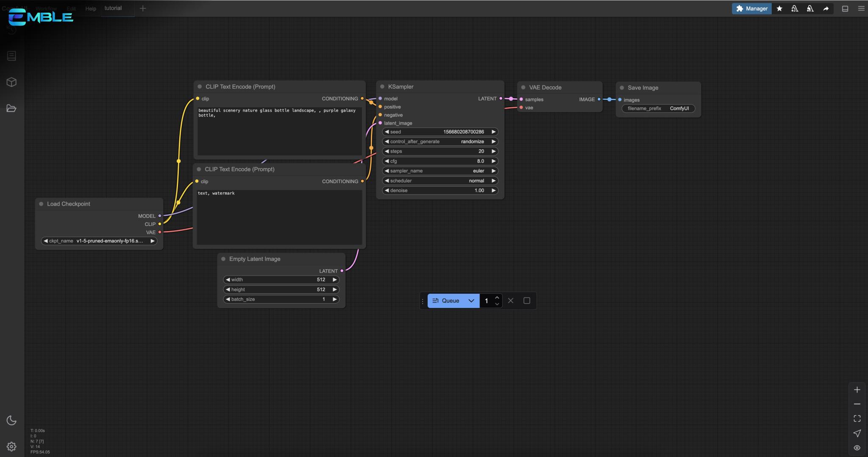
Task: Collapse the Empty Latent Image node via title dot
Action: pyautogui.click(x=223, y=259)
